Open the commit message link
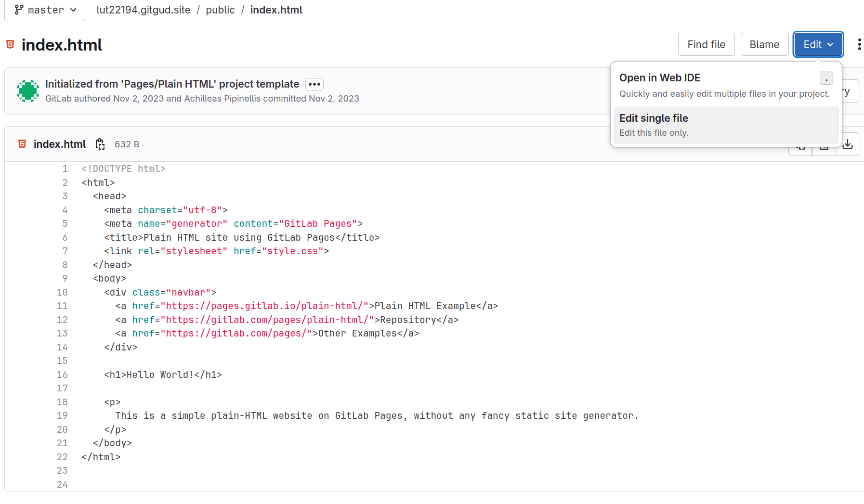This screenshot has width=864, height=504. 172,84
